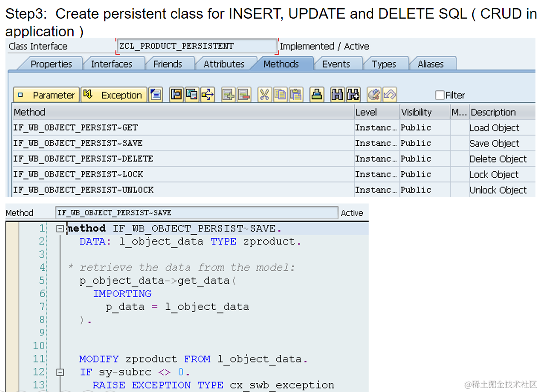This screenshot has width=540, height=392.
Task: Click the Delete Object description cell
Action: coord(502,159)
